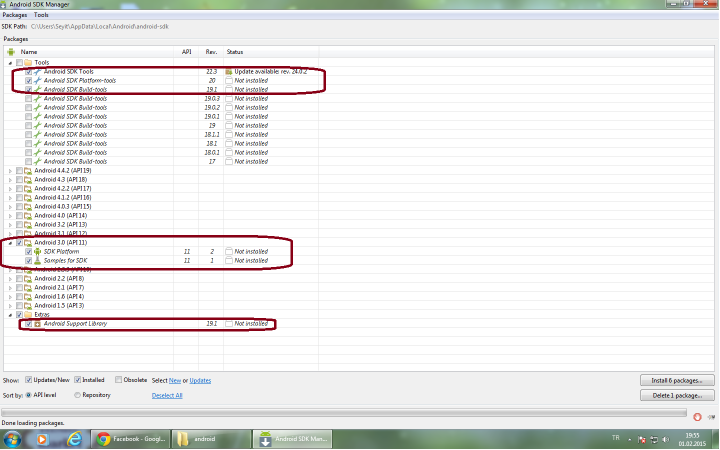Click the Android 4.4.2 (API 19) folder icon
This screenshot has width=720, height=450.
(x=28, y=170)
